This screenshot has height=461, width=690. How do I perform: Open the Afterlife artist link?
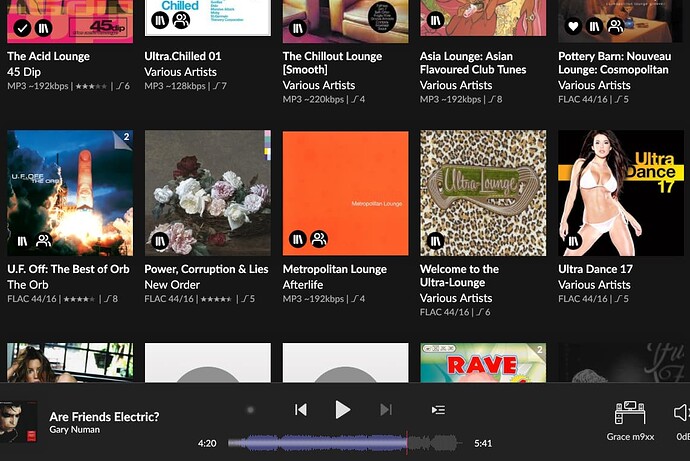pos(303,285)
